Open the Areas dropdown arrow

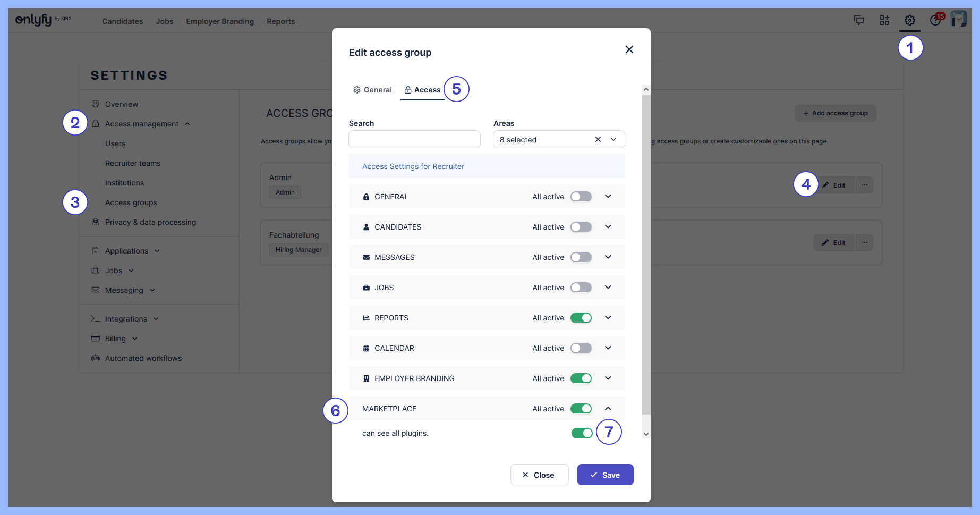[x=613, y=139]
